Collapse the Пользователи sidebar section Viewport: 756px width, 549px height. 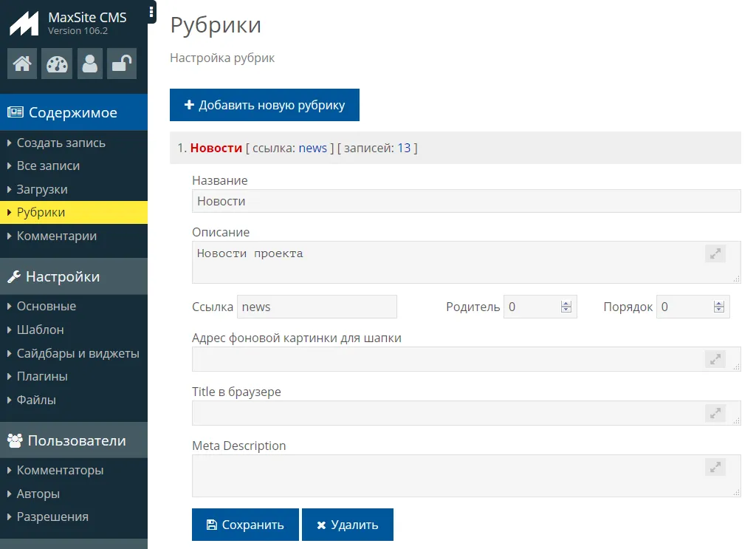[x=73, y=440]
